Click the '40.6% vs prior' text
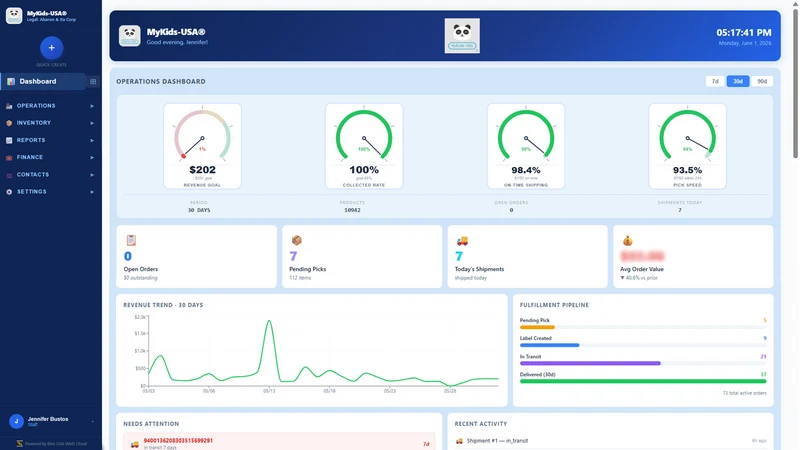The image size is (800, 450). point(637,278)
